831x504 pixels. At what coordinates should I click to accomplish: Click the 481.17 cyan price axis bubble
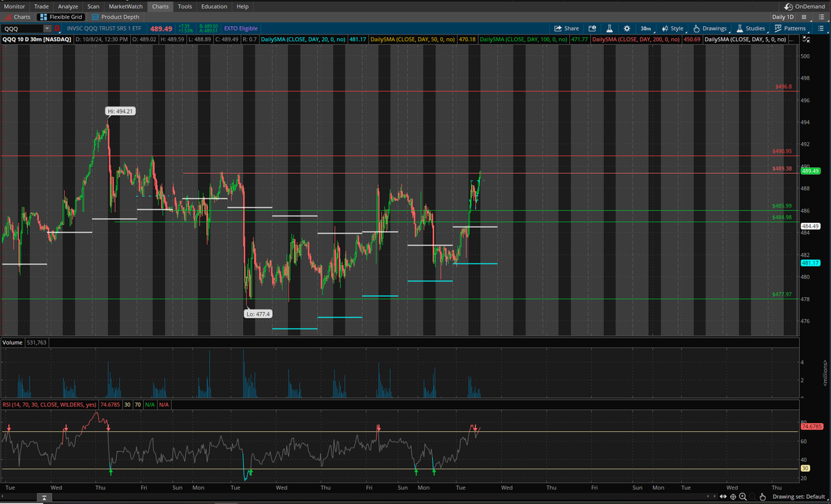810,263
